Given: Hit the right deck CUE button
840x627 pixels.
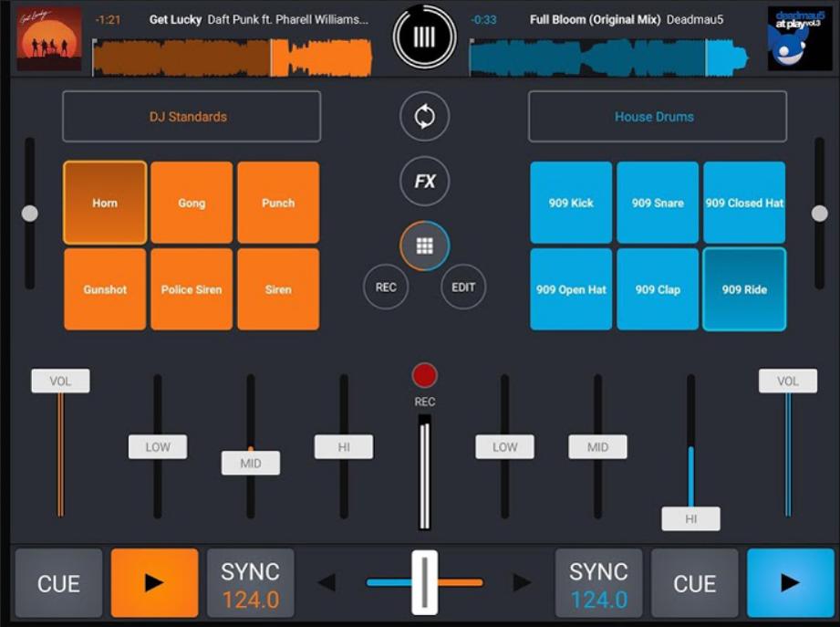Looking at the screenshot, I should (695, 582).
